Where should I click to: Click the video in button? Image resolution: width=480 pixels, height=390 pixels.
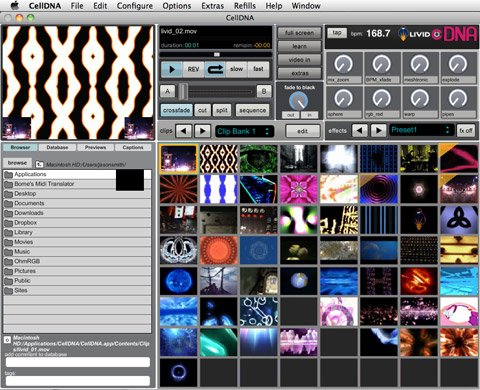(299, 60)
